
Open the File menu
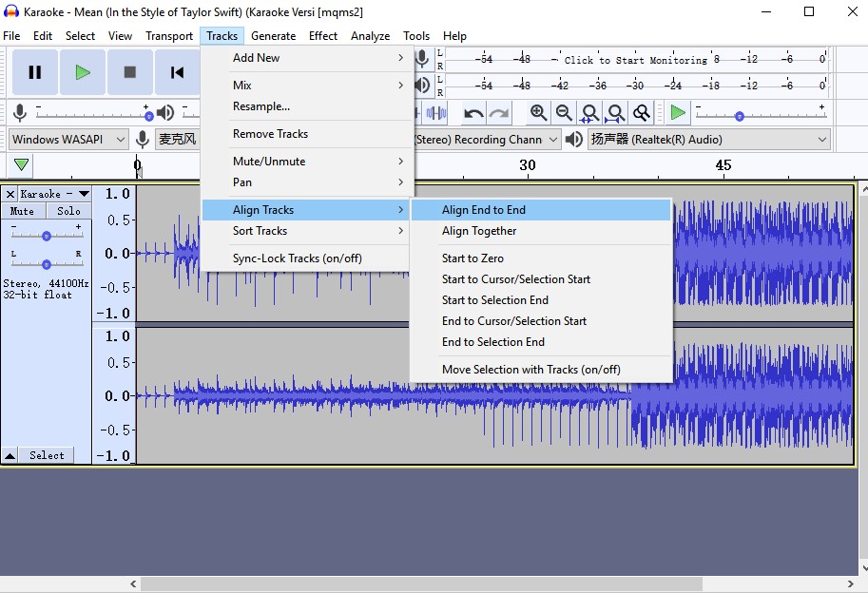[11, 36]
